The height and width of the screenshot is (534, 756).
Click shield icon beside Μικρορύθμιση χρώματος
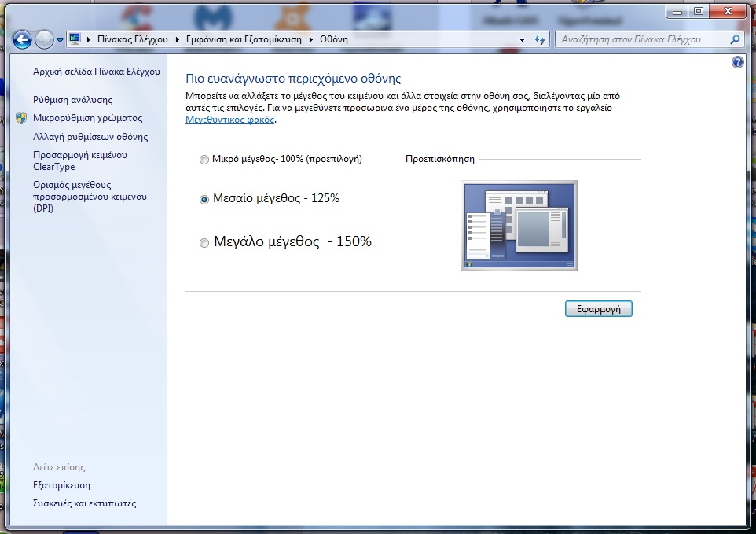(21, 118)
